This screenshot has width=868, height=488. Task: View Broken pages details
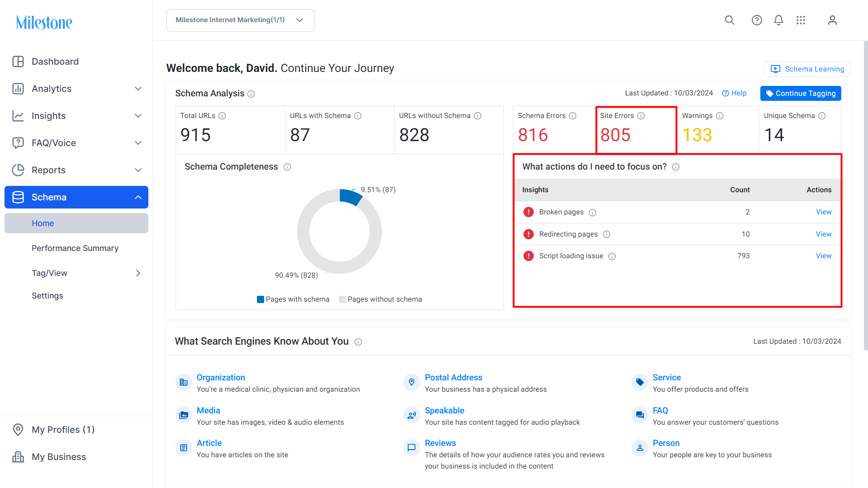tap(824, 212)
